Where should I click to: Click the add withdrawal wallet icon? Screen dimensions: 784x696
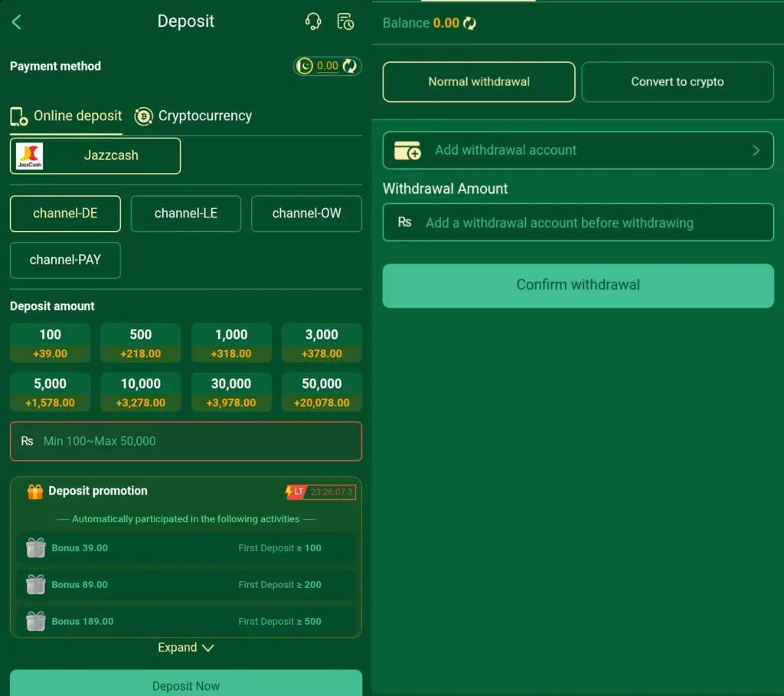point(407,150)
